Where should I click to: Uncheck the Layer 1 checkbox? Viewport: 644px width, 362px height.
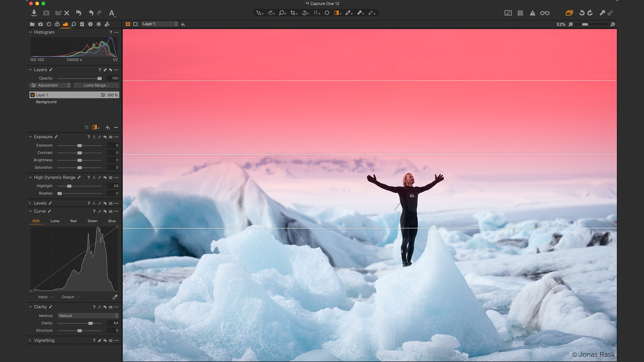33,95
